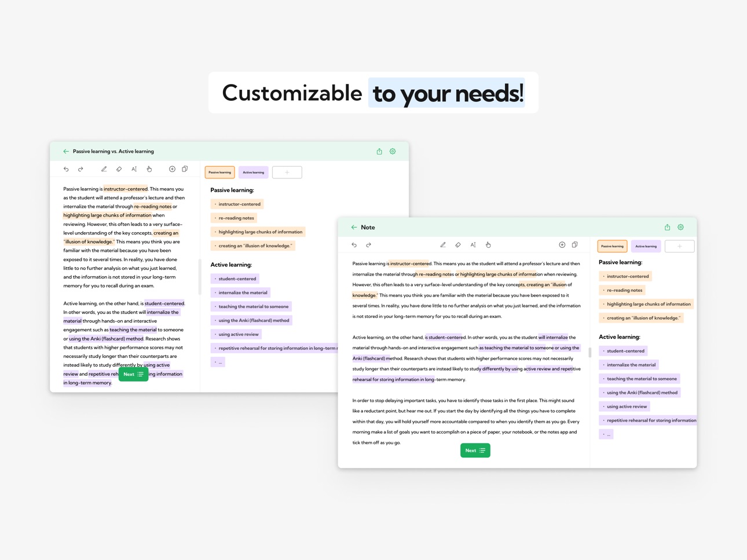Screen dimensions: 747x560
Task: Click 'highlighting large chunks of information' chip in Passive learning vs. Active learning window
Action: [258, 232]
